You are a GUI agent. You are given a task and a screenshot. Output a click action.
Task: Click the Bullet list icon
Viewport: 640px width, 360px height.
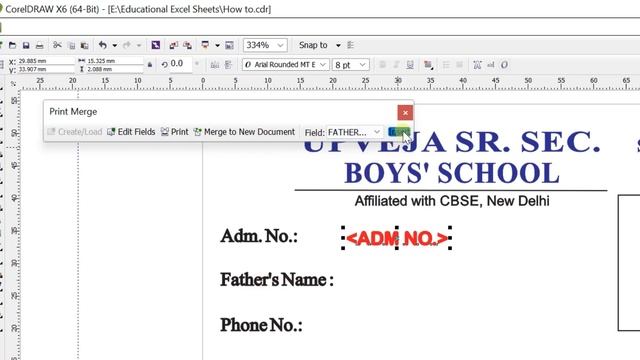click(446, 65)
